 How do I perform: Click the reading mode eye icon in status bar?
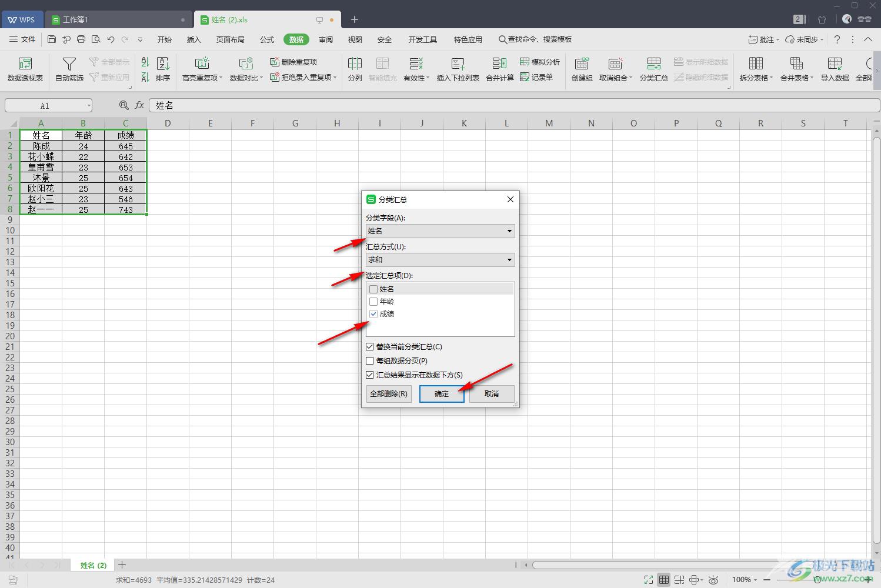point(713,580)
